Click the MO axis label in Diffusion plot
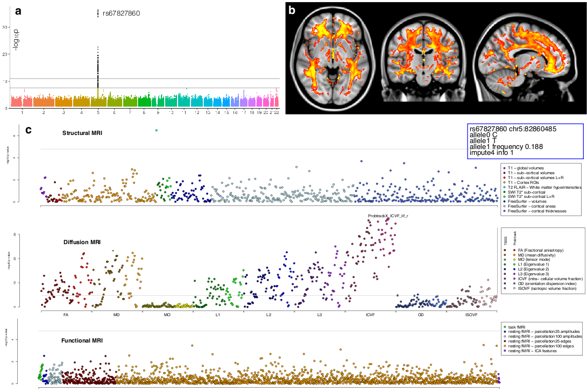The height and width of the screenshot is (392, 587). click(x=167, y=314)
